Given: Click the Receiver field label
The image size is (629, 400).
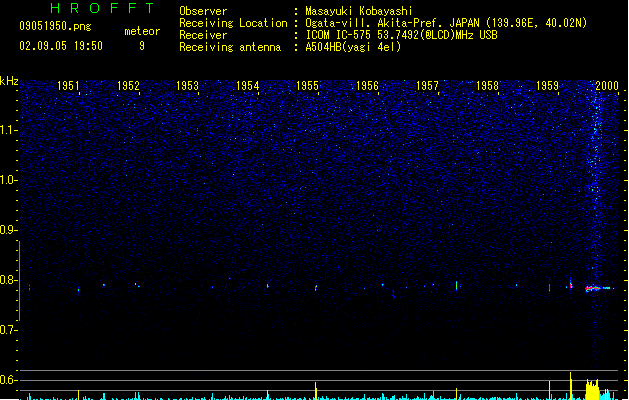Looking at the screenshot, I should click(x=203, y=35).
